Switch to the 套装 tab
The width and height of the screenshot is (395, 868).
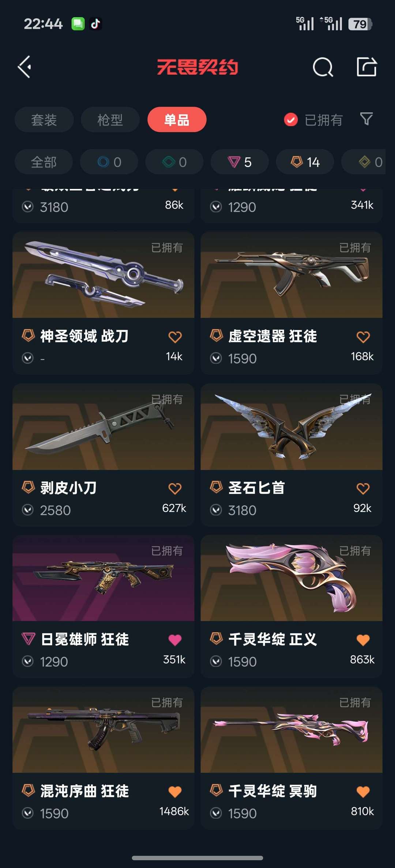pos(44,120)
